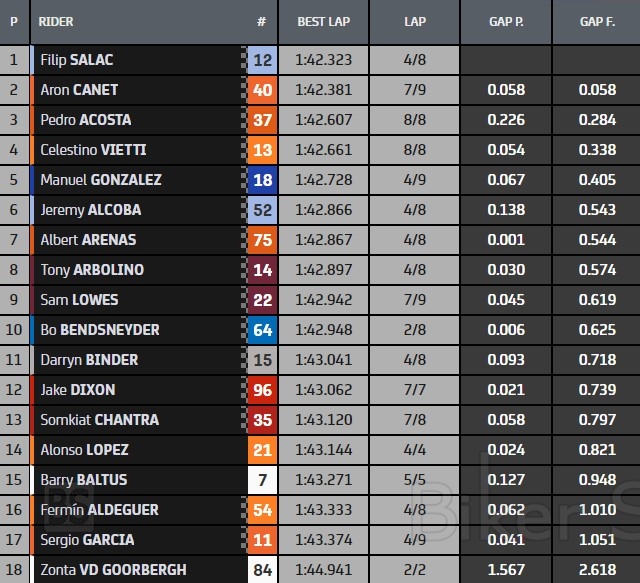
Task: Click orange number badge 37
Action: (263, 120)
